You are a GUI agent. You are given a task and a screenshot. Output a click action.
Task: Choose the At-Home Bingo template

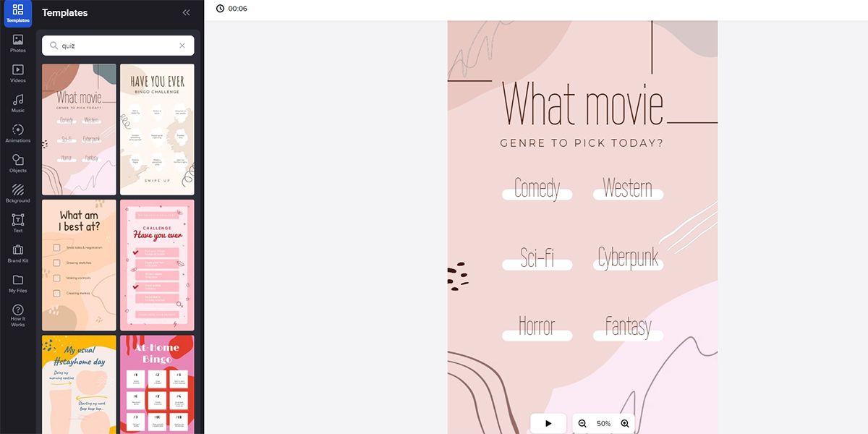(157, 384)
